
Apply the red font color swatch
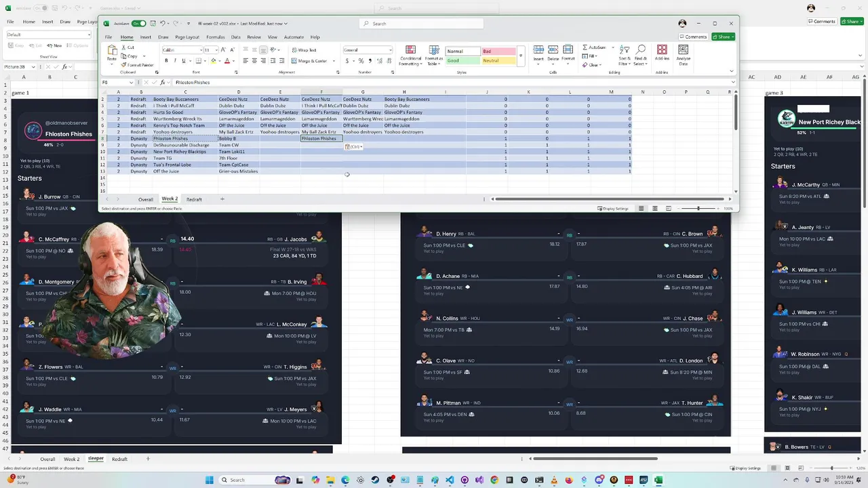[226, 61]
